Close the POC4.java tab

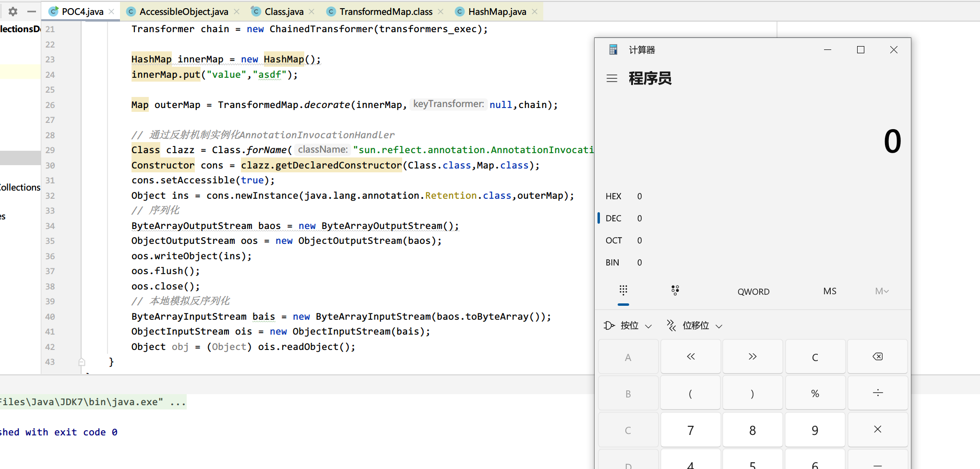click(x=111, y=12)
